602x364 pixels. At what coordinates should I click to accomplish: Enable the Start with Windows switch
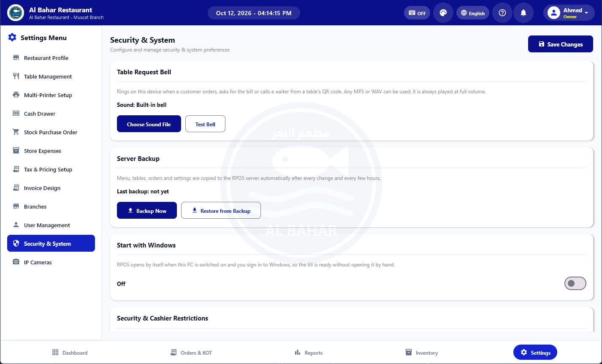[575, 283]
